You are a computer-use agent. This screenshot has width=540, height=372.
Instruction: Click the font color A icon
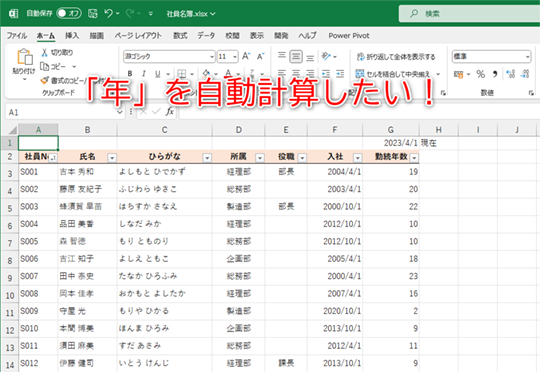coord(228,73)
